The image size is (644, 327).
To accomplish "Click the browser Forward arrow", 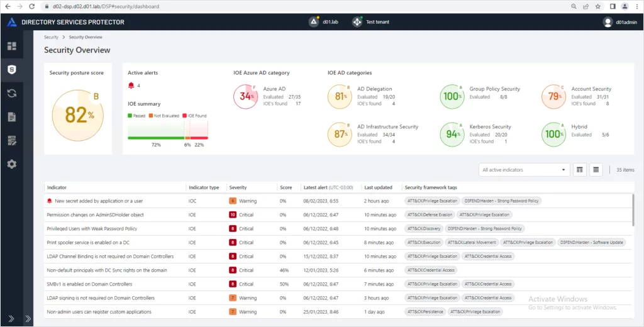I will tap(19, 6).
